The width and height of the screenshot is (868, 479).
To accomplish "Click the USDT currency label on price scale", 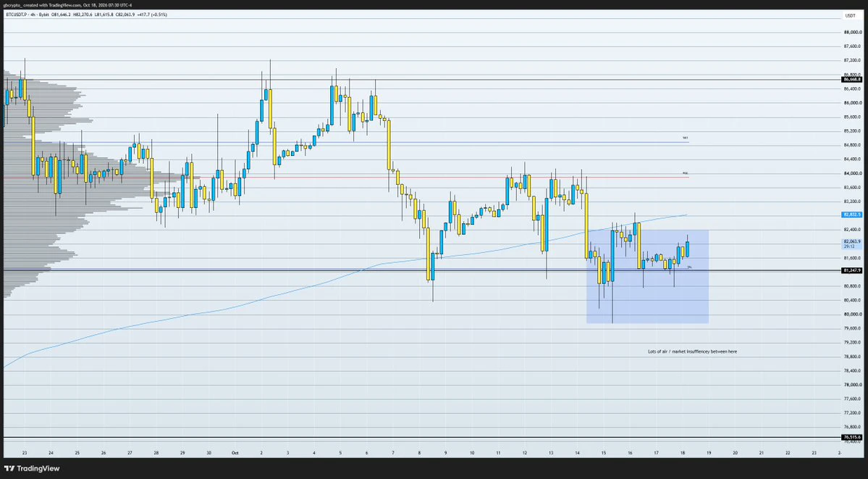I will (851, 15).
